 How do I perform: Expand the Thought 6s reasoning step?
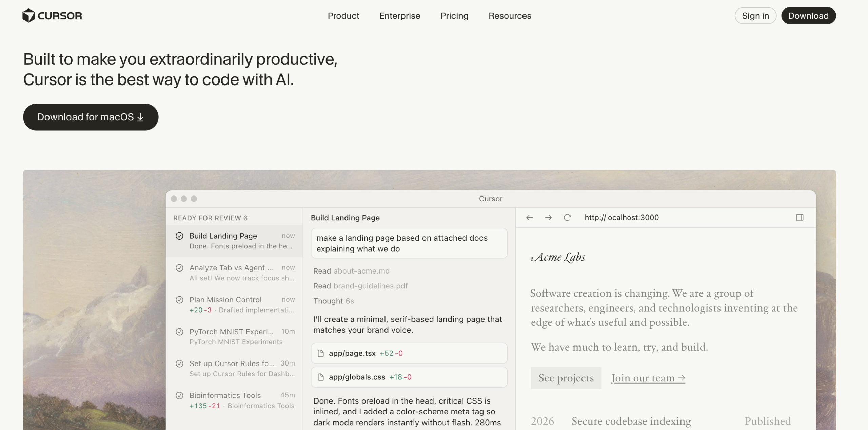click(x=333, y=301)
